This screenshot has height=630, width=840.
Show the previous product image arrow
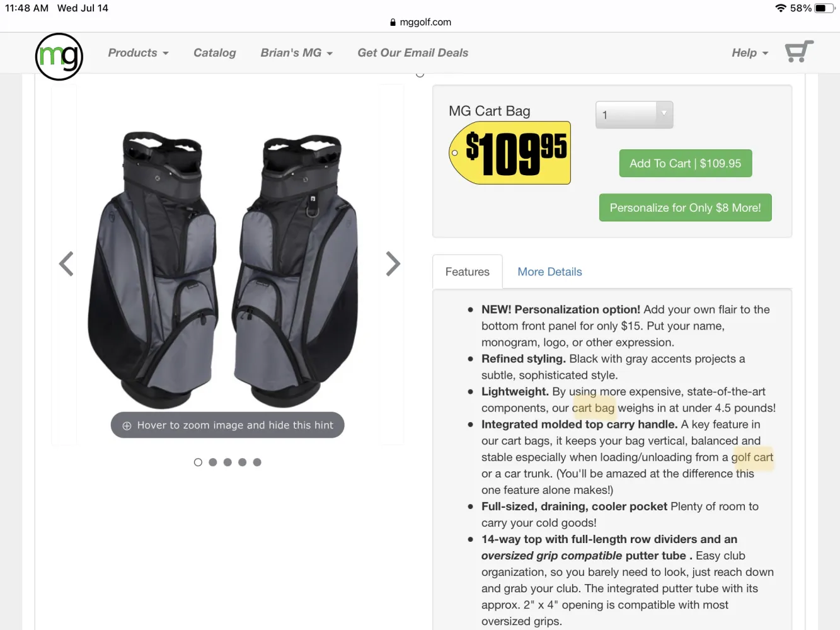click(x=66, y=264)
